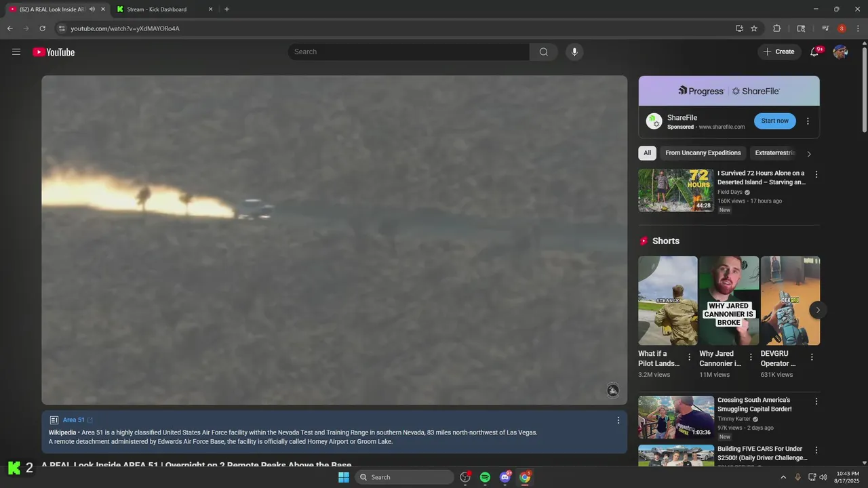Switch to Stream - Kick Dashboard tab
This screenshot has height=488, width=868.
click(157, 9)
